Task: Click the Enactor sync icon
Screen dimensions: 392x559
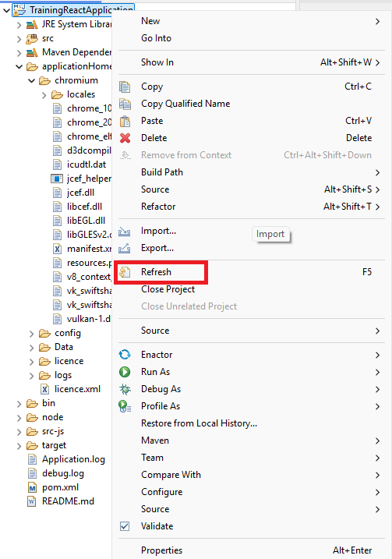Action: point(125,355)
